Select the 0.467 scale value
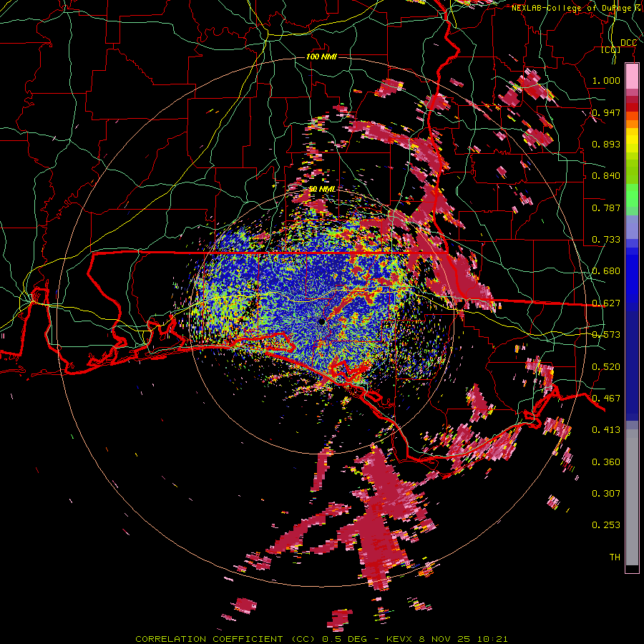 tap(606, 399)
